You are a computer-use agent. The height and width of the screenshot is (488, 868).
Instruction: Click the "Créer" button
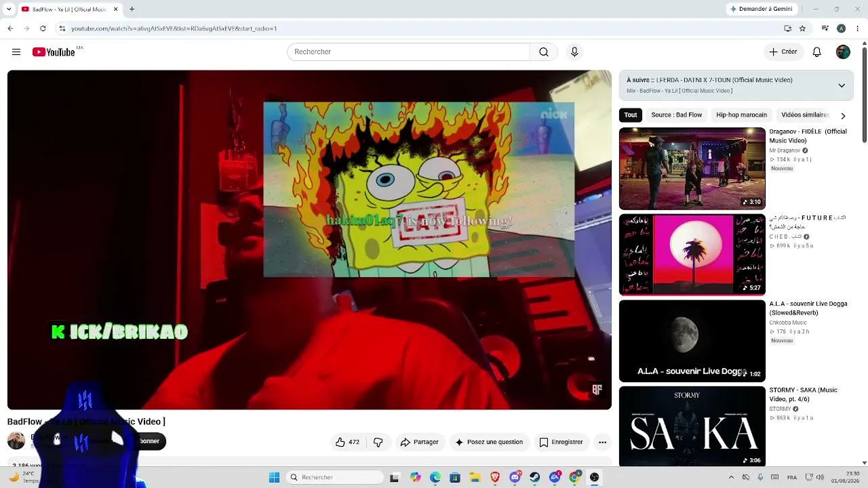(783, 52)
